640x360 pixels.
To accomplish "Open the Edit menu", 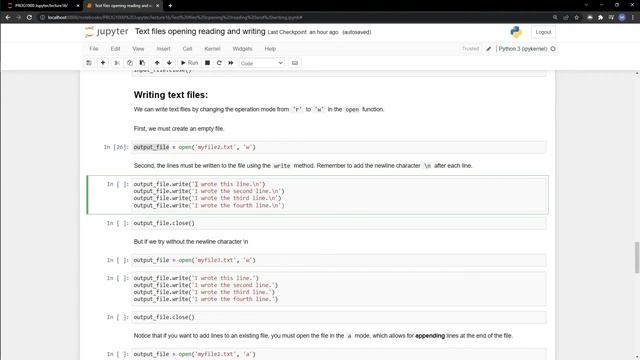I will 115,49.
